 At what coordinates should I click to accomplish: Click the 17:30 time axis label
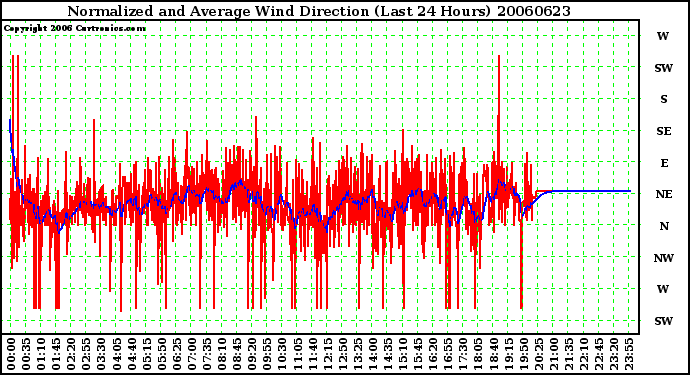click(463, 354)
